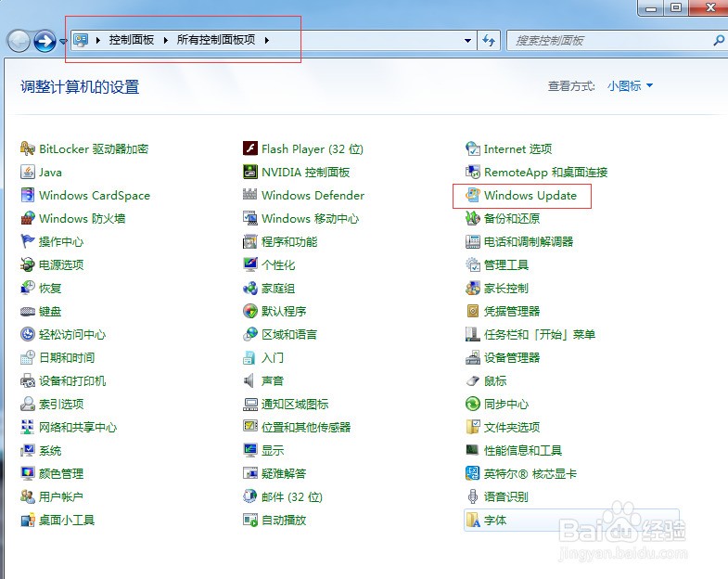Open the 任务栏和「开始」菜单 link
728x579 pixels.
coord(540,335)
